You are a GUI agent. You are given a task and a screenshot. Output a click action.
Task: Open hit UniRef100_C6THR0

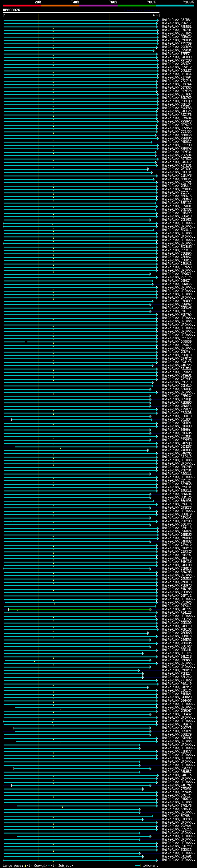point(177,33)
